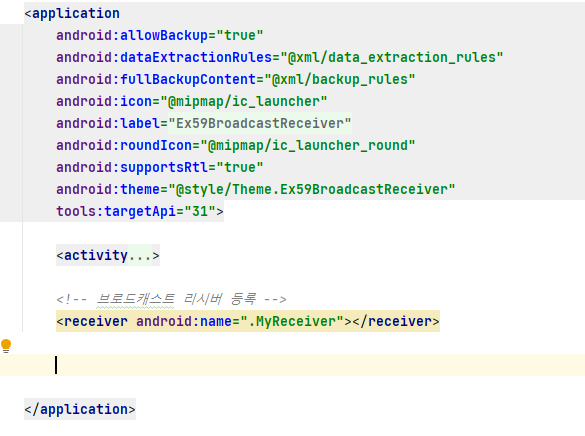Click the @mipmap/ic_launcher icon value
585x436 pixels.
(244, 101)
